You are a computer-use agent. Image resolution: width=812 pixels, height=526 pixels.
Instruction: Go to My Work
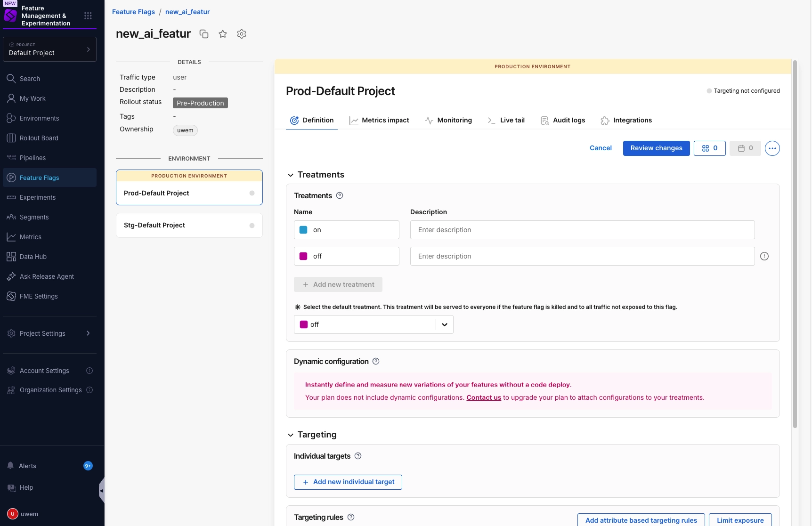tap(49, 98)
